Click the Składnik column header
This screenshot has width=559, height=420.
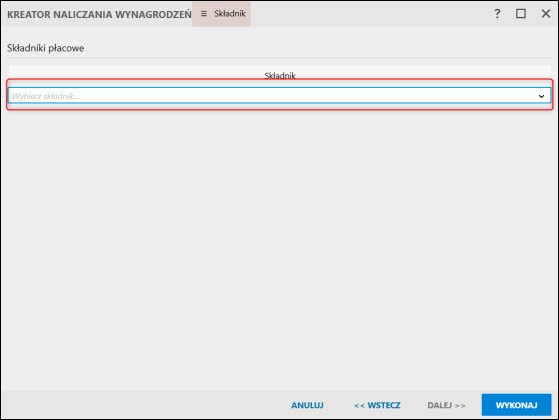(280, 76)
